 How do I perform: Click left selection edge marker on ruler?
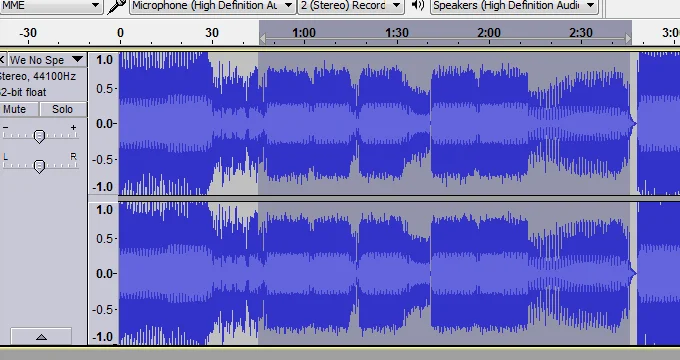(262, 39)
